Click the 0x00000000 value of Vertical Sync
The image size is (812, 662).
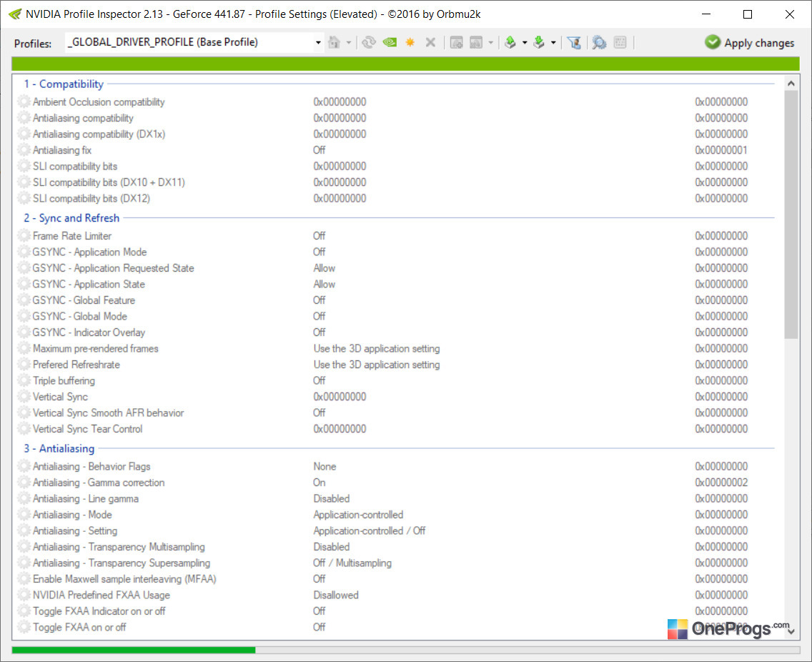click(340, 396)
